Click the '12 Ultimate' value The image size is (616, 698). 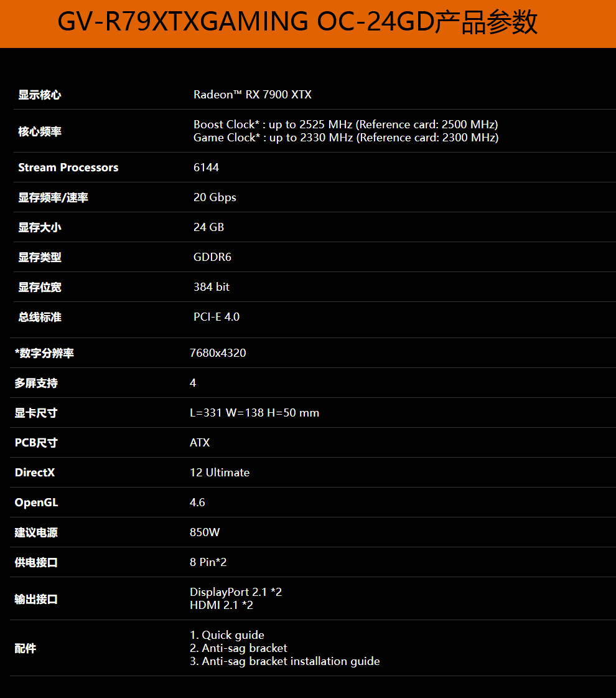tap(220, 473)
